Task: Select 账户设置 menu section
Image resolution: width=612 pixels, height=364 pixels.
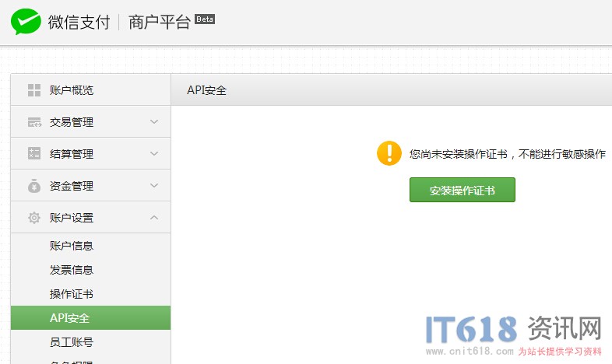Action: 91,218
